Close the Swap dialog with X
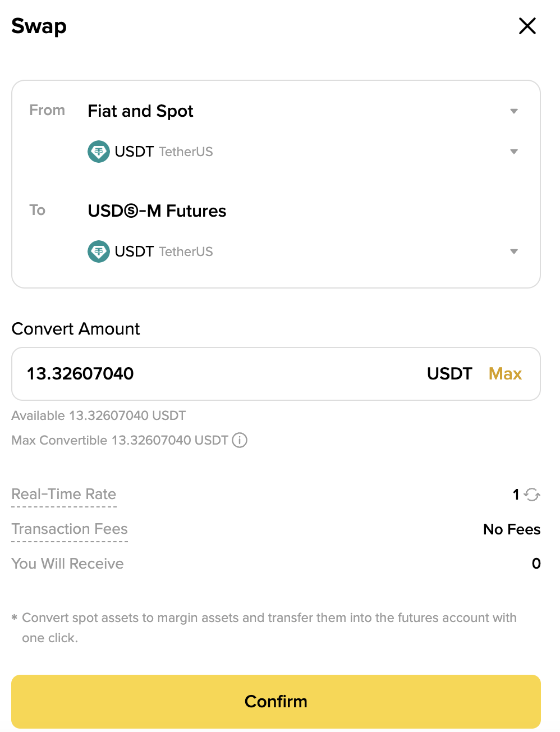Viewport: 560px width, 732px height. pos(527,26)
